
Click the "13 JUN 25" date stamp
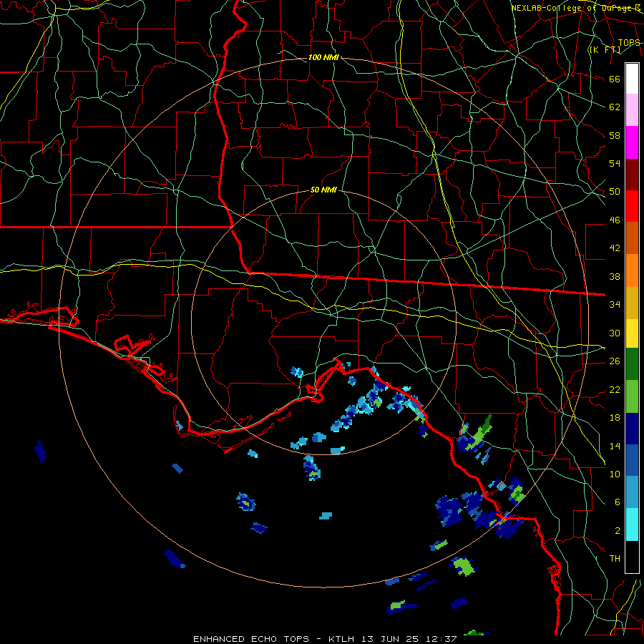pyautogui.click(x=390, y=639)
